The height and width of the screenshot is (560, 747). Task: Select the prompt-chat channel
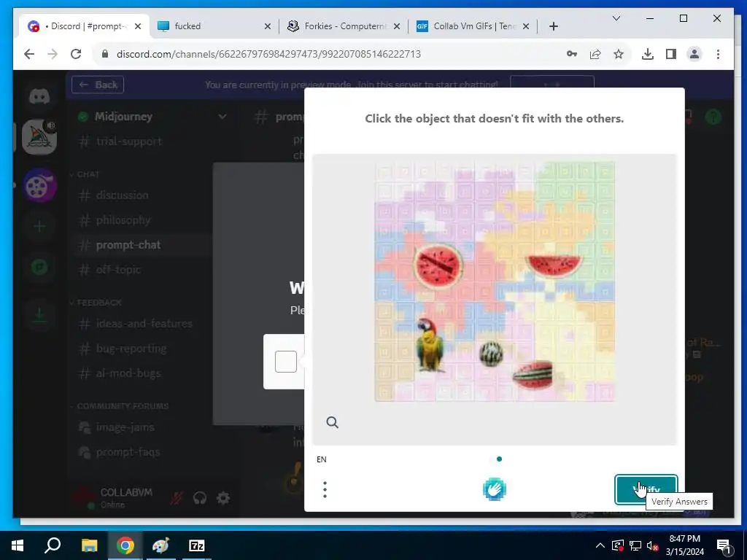[x=143, y=245]
